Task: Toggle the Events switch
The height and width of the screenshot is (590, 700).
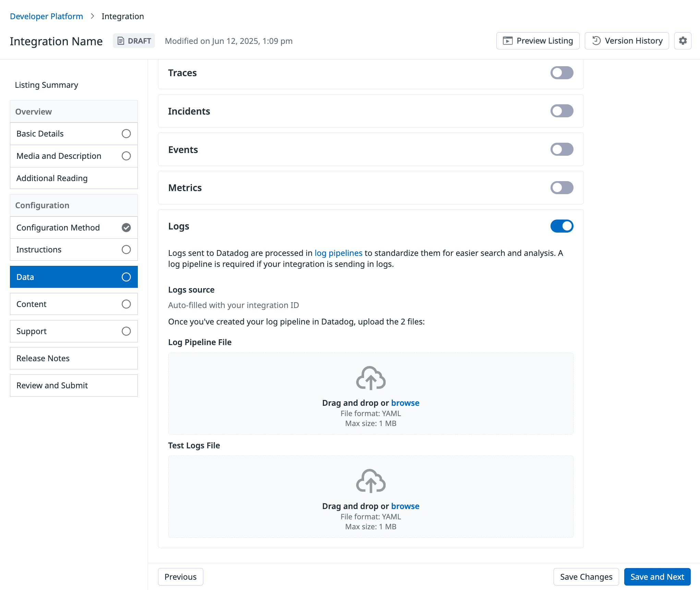Action: tap(562, 149)
